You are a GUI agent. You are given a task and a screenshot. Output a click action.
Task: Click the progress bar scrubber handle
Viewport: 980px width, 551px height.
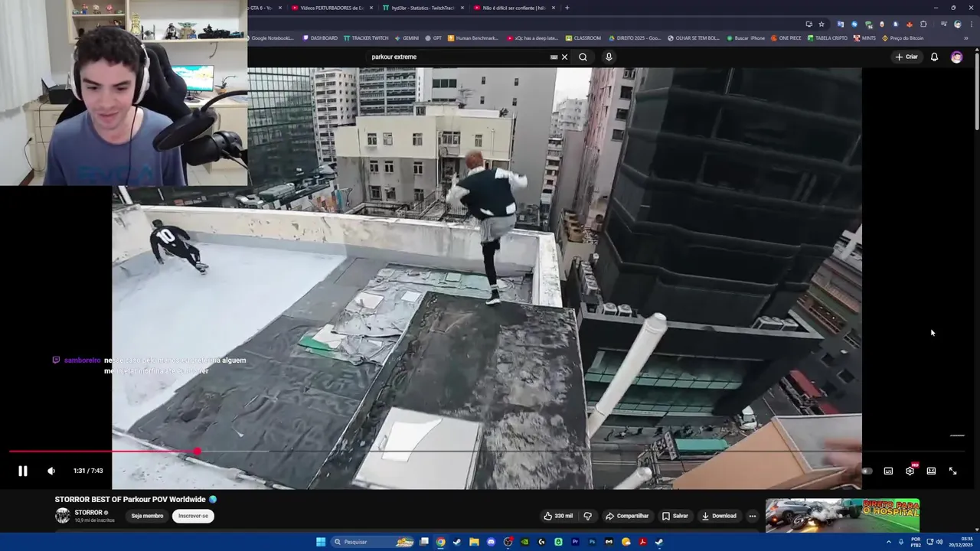[197, 452]
